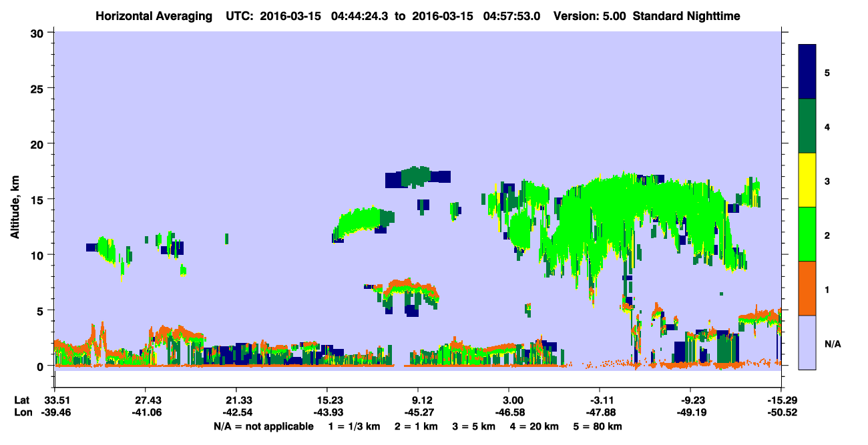Click the isolated cloud layer near 17 km altitude
Viewport: 868px width, 445px height.
(417, 177)
